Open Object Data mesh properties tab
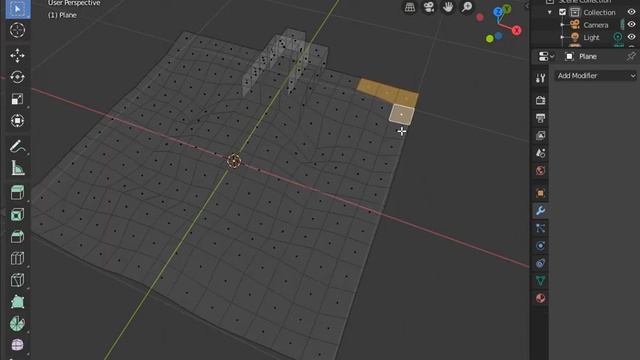Viewport: 640px width, 360px height. tap(540, 281)
